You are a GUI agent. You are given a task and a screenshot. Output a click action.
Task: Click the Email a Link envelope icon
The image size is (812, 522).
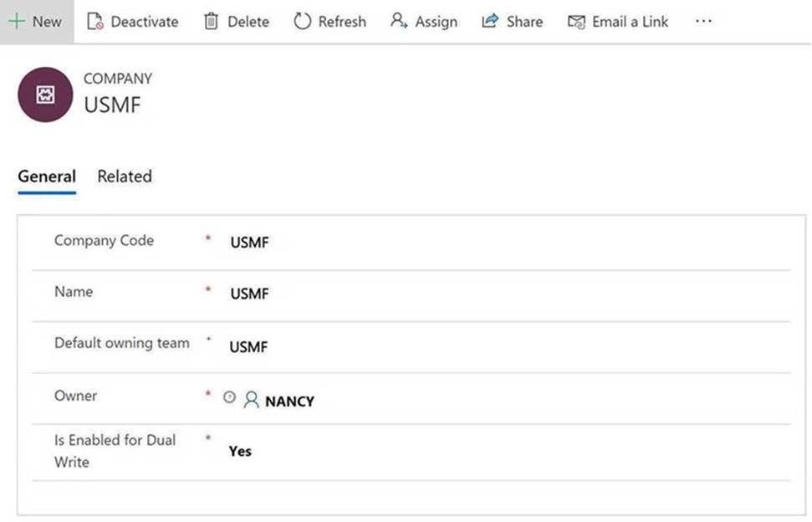[x=576, y=22]
